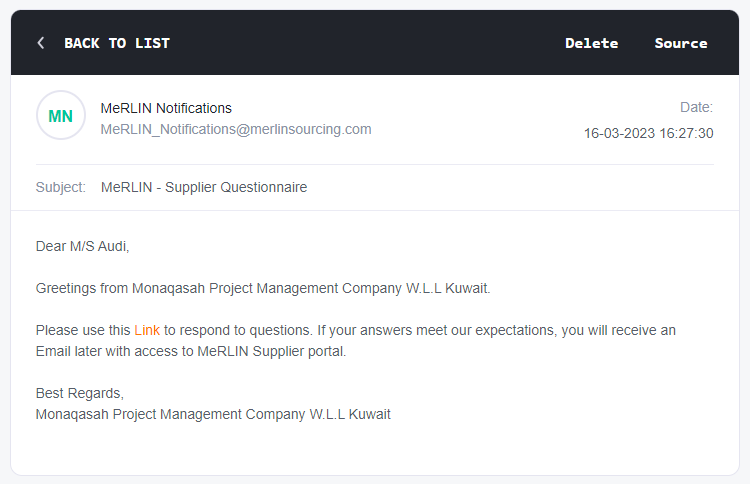Click the Dear M/S Audi greeting

pyautogui.click(x=83, y=246)
